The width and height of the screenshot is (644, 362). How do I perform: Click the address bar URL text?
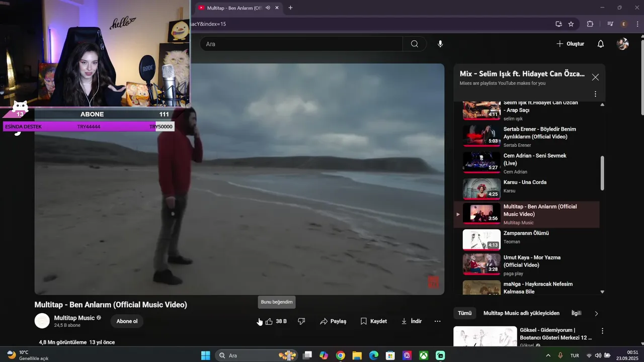(x=208, y=24)
